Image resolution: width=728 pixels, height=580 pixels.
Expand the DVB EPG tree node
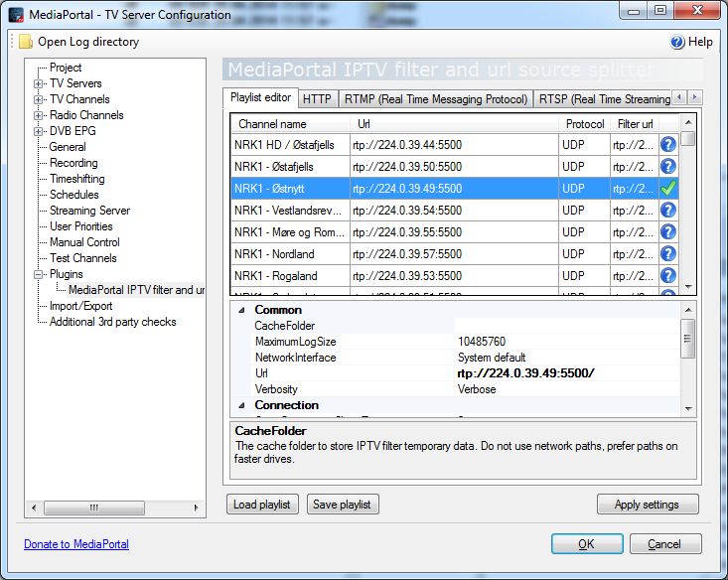[38, 131]
